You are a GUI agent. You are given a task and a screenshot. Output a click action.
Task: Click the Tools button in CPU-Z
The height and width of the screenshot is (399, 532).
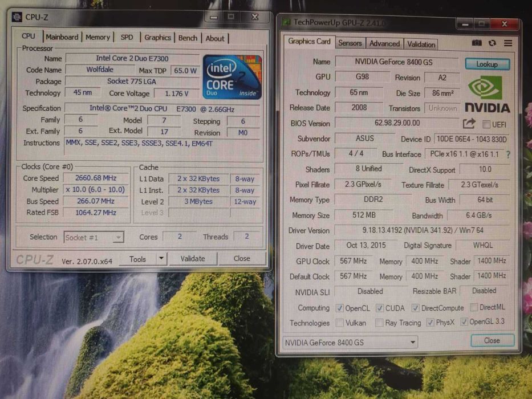[137, 259]
